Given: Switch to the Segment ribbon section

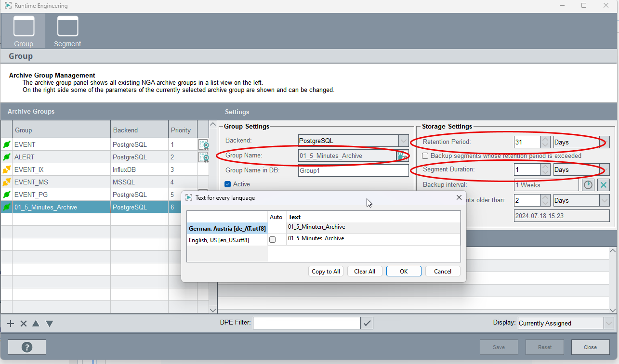Looking at the screenshot, I should coord(67,30).
